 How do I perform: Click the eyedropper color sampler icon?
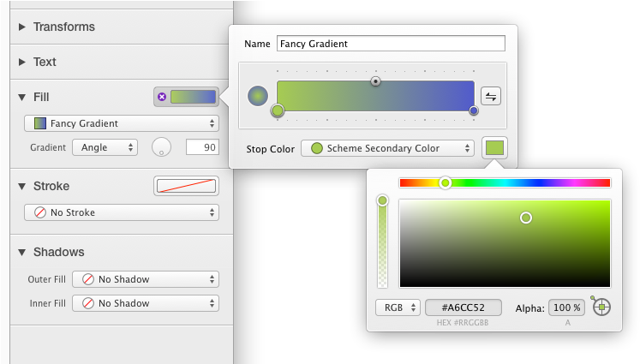click(x=601, y=306)
